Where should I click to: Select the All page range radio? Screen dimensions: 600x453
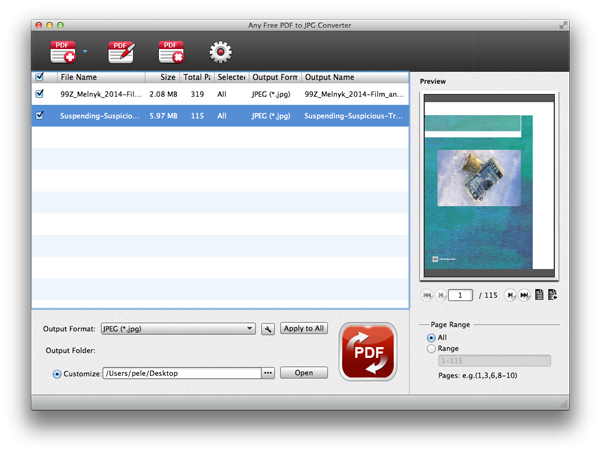(431, 338)
